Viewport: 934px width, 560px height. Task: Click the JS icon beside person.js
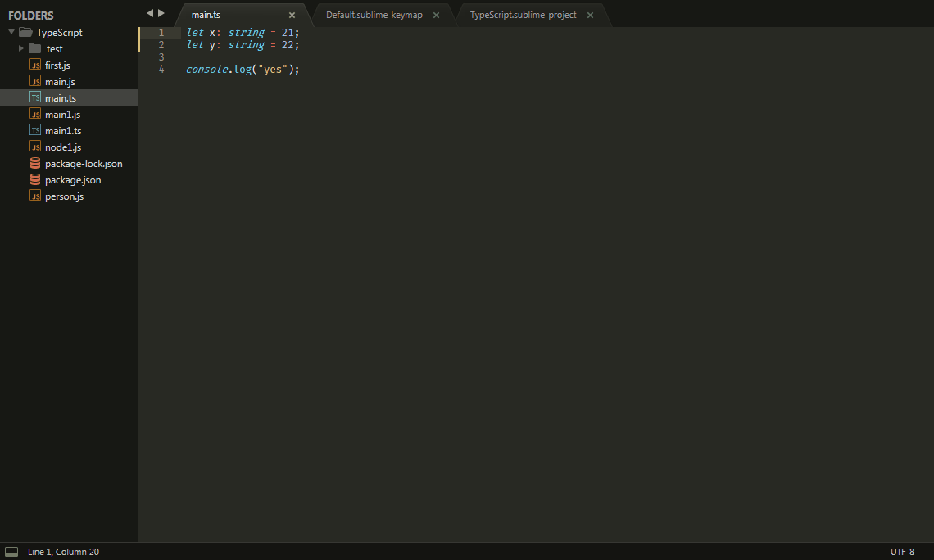point(35,196)
